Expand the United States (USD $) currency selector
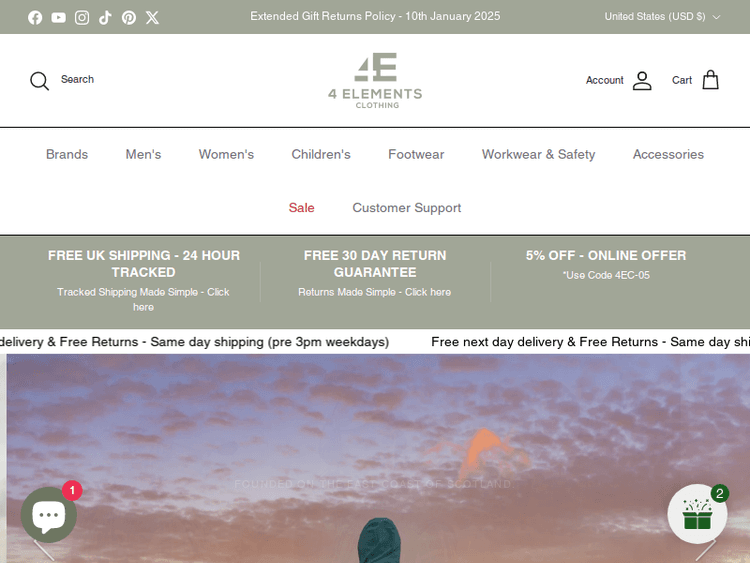The height and width of the screenshot is (563, 750). coord(662,17)
